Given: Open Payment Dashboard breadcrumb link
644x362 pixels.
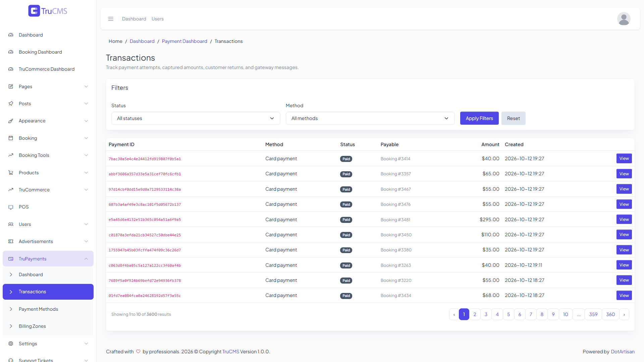Looking at the screenshot, I should click(184, 41).
